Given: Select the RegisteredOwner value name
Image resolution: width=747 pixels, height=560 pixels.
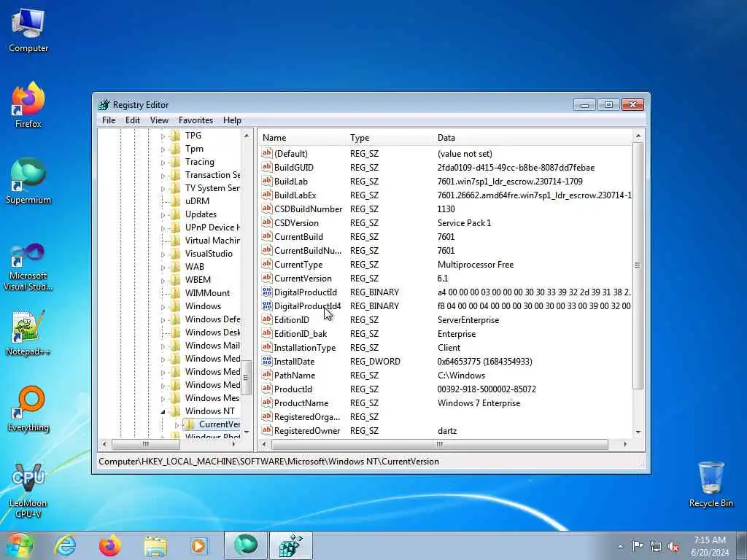Looking at the screenshot, I should point(307,430).
